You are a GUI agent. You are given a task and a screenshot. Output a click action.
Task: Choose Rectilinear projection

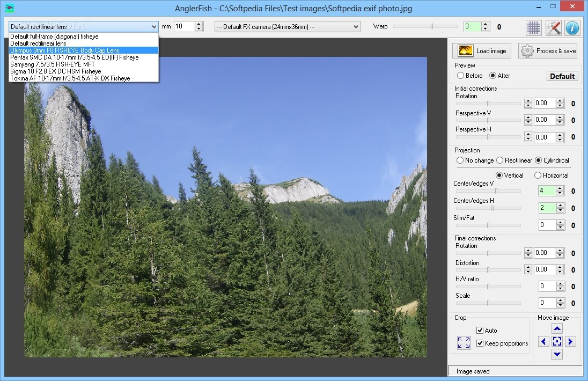[x=514, y=160]
